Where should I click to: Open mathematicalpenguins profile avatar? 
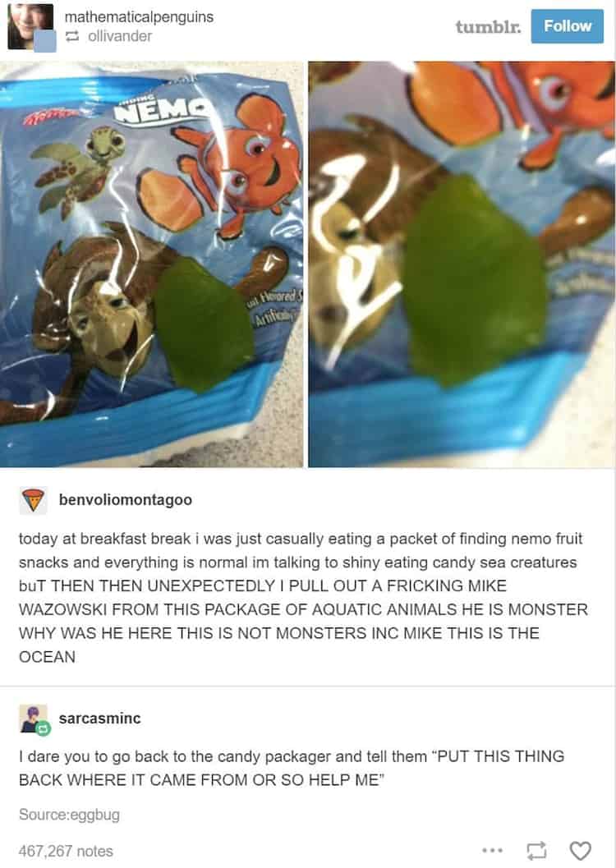click(30, 26)
